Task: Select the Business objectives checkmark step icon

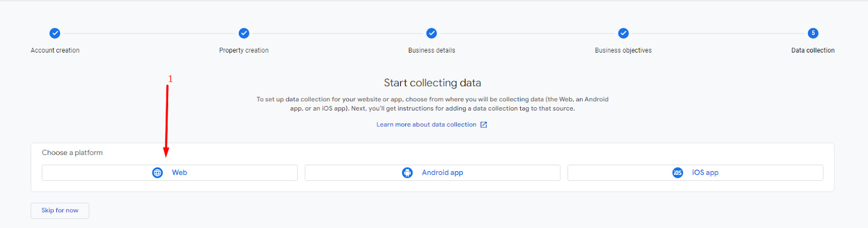Action: point(623,34)
